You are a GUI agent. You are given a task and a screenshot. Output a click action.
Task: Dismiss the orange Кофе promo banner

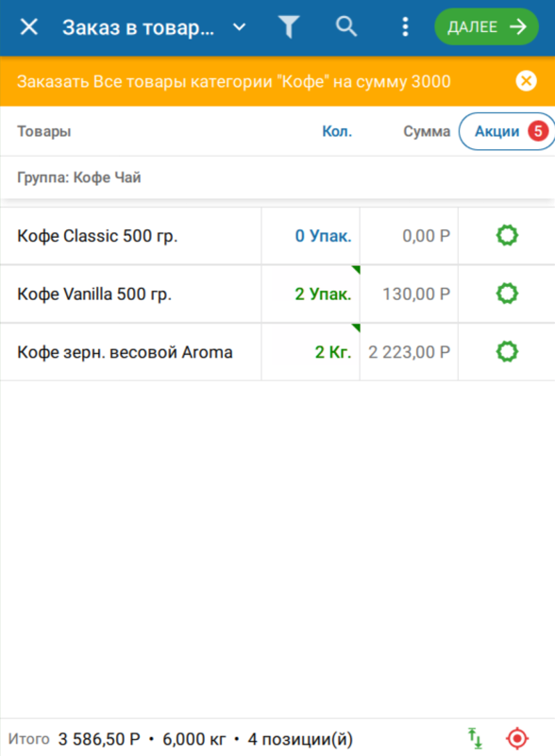tap(526, 81)
